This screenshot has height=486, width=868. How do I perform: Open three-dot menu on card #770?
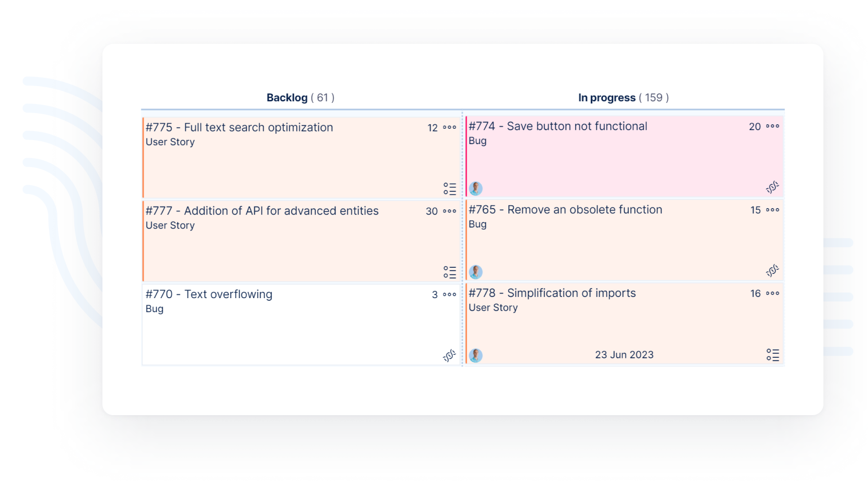pos(449,295)
